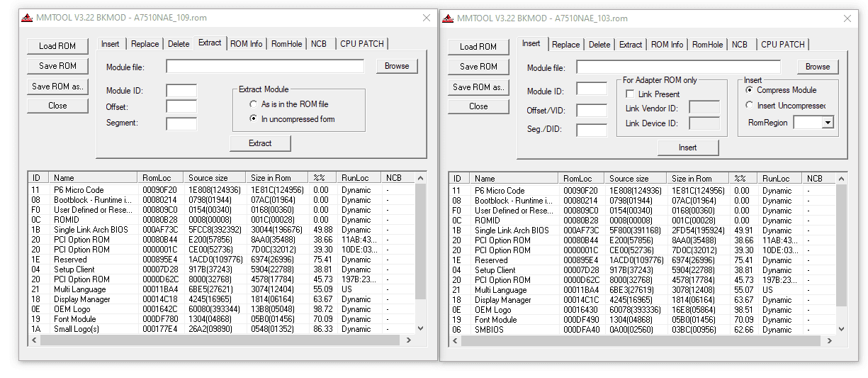Click Module file field in 109.rom window
Screen dimensions: 868x378
265,67
